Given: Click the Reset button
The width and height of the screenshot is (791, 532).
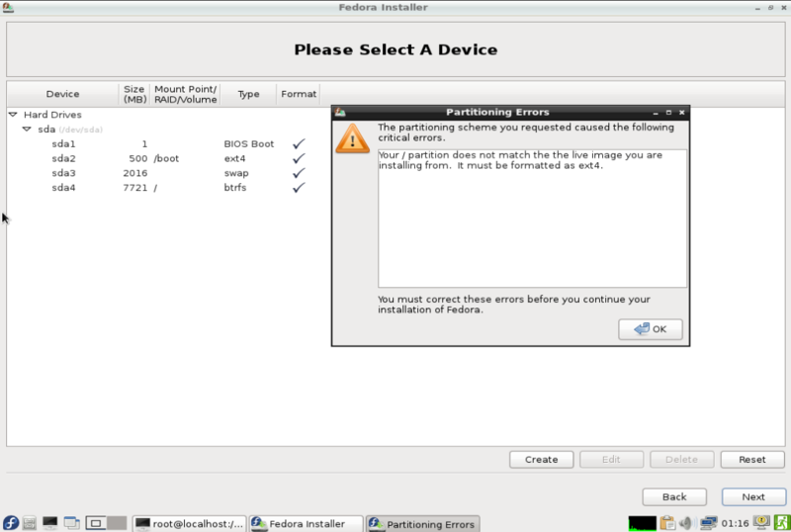Looking at the screenshot, I should [752, 459].
